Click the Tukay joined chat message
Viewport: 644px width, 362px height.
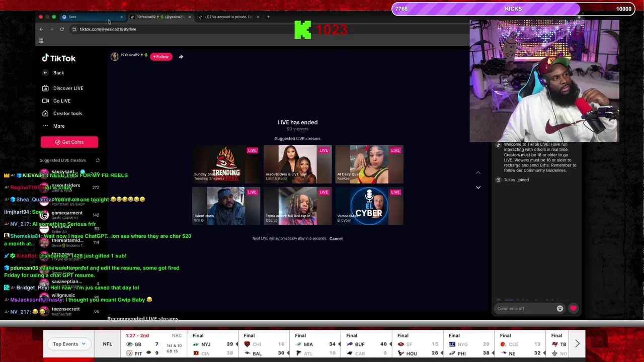tap(516, 180)
